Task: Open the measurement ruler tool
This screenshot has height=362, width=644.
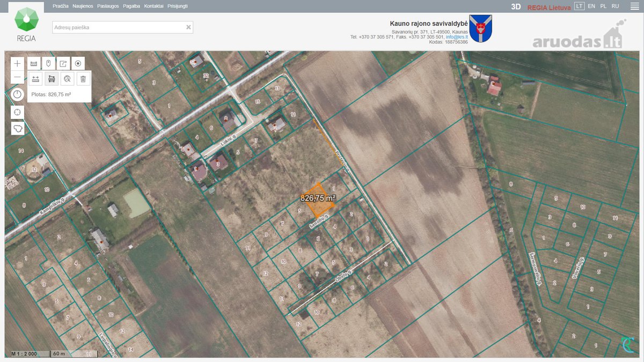Action: (x=33, y=63)
